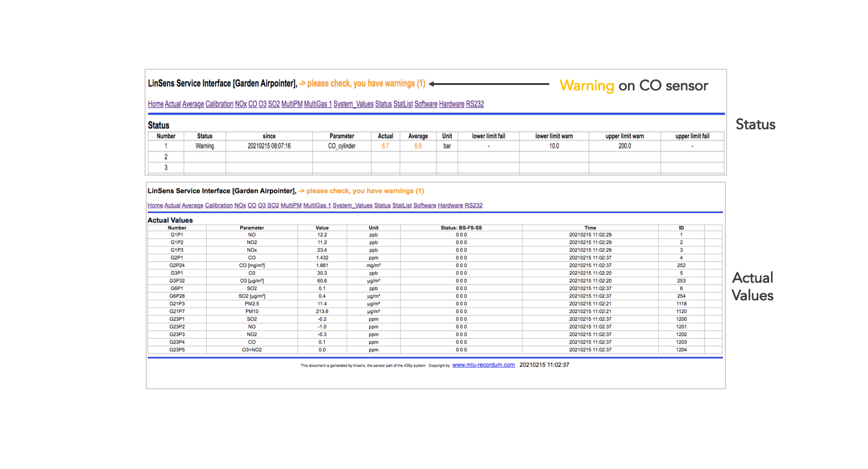The height and width of the screenshot is (469, 868).
Task: Click the orange warnings message in upper header
Action: click(362, 84)
